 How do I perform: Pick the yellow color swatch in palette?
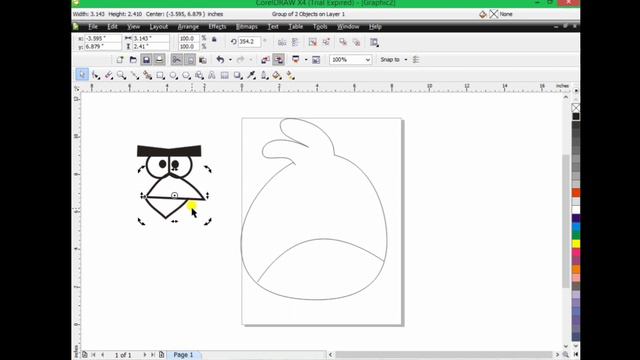coord(576,244)
